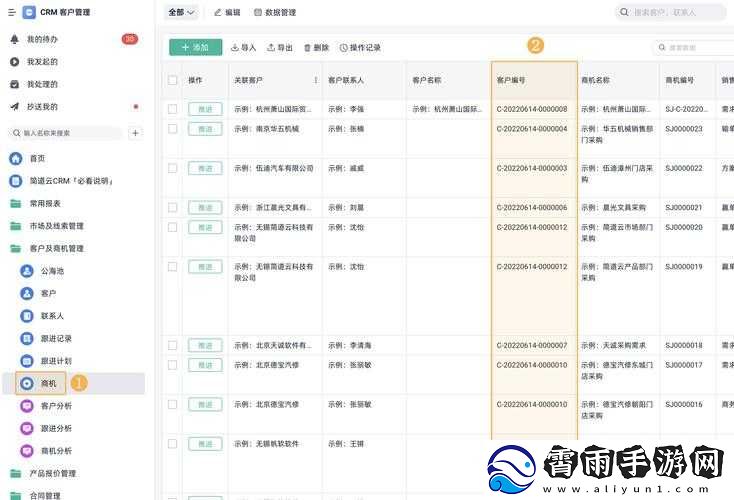Screen dimensions: 734x500
Task: Open 商机分析 dashboard icon
Action: point(27,451)
